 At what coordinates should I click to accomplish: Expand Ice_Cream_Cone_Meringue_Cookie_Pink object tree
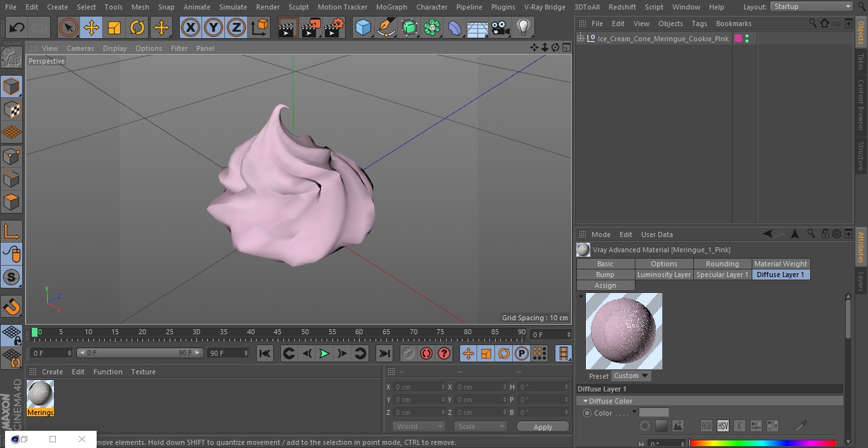(x=580, y=39)
